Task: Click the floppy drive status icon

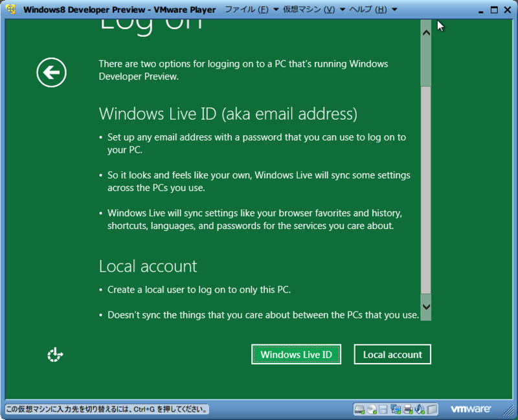Action: (x=383, y=410)
